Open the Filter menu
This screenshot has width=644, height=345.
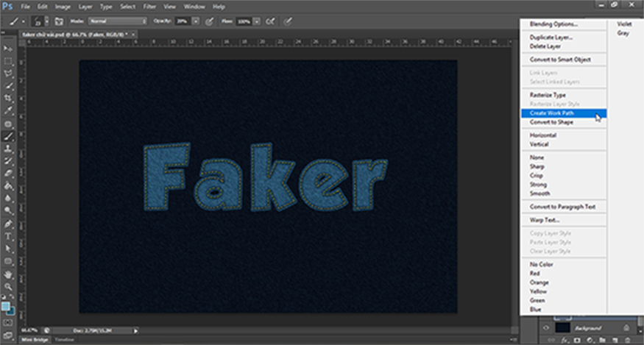[x=149, y=7]
